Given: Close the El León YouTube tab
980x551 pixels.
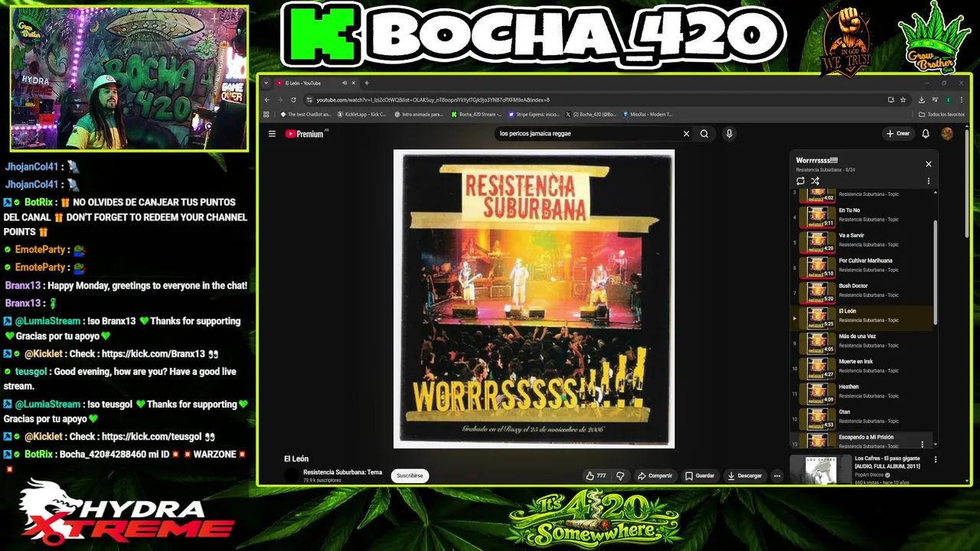Looking at the screenshot, I should pos(354,83).
